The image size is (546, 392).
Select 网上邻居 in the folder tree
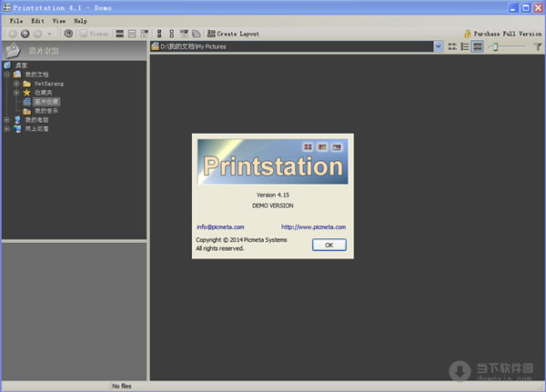tap(36, 129)
